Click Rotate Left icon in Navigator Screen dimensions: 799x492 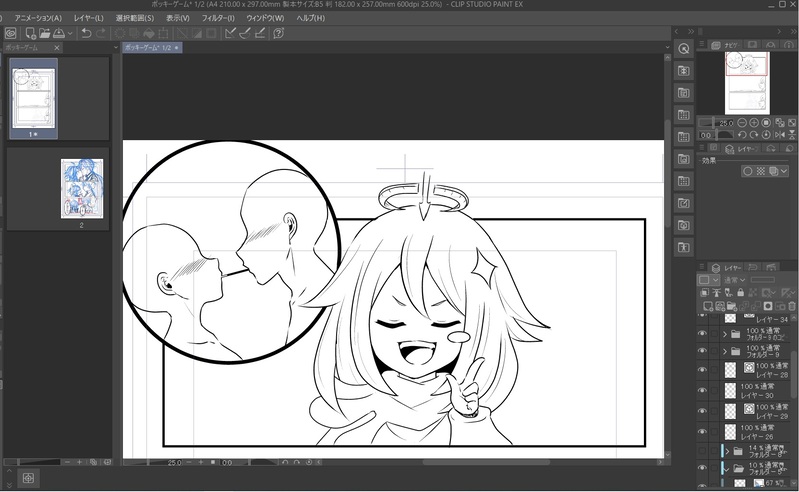point(742,135)
